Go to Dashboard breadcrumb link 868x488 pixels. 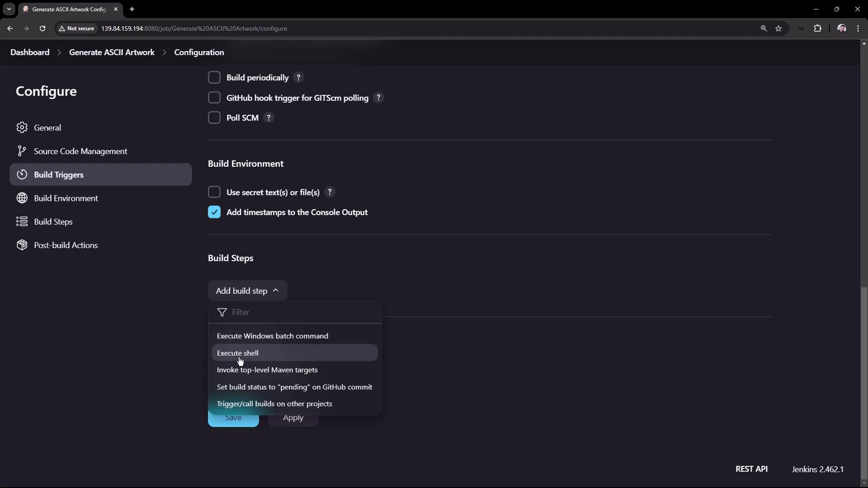[x=30, y=52]
